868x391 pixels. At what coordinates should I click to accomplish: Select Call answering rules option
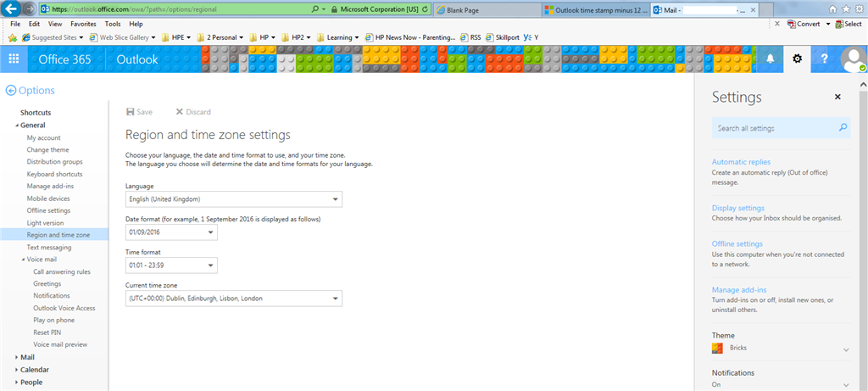coord(61,271)
